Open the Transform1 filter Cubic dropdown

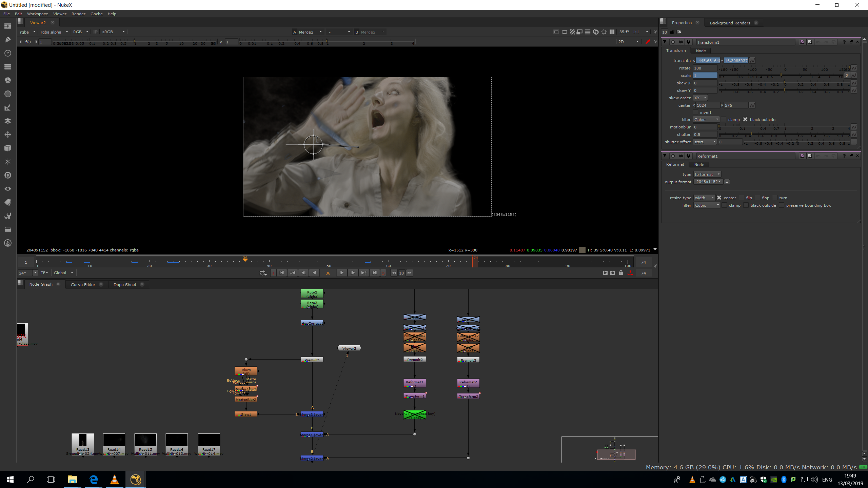[x=706, y=120]
